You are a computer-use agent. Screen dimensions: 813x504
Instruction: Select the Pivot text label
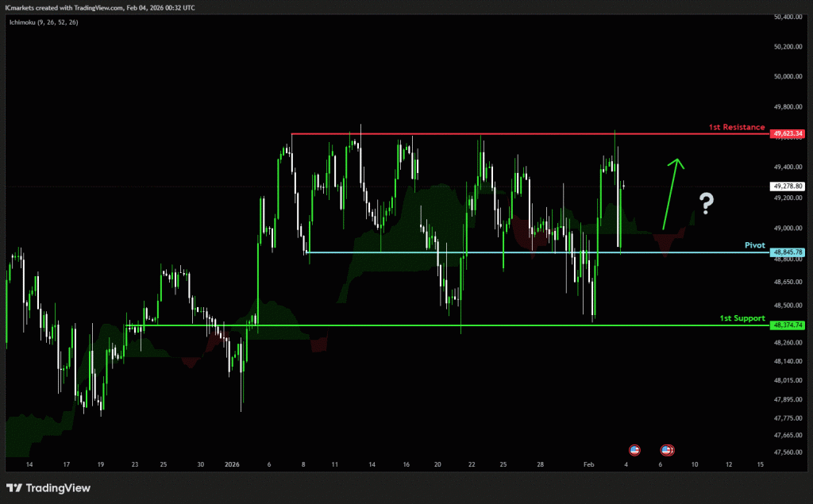tap(754, 245)
